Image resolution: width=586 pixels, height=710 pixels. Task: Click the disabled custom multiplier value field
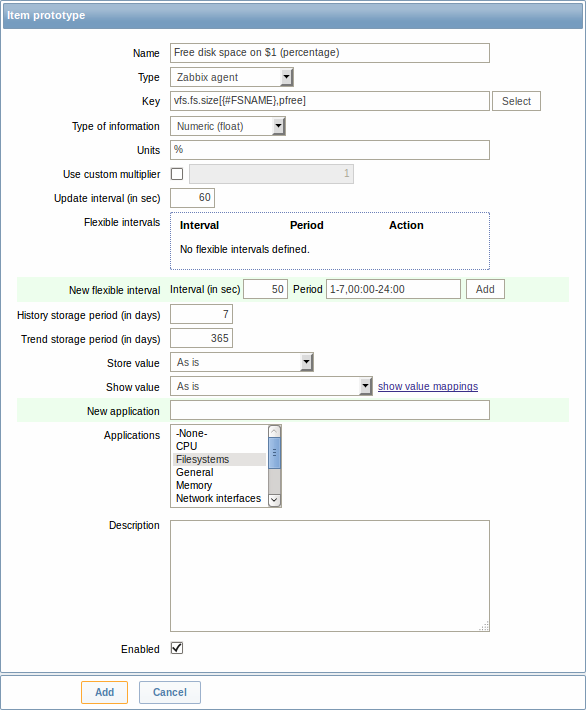point(271,174)
